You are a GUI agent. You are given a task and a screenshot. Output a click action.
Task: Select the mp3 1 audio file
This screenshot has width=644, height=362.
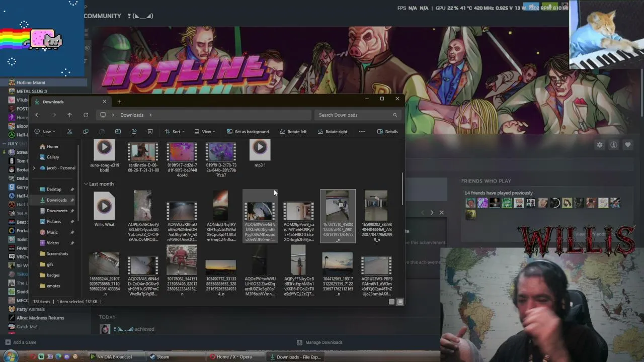pos(260,154)
